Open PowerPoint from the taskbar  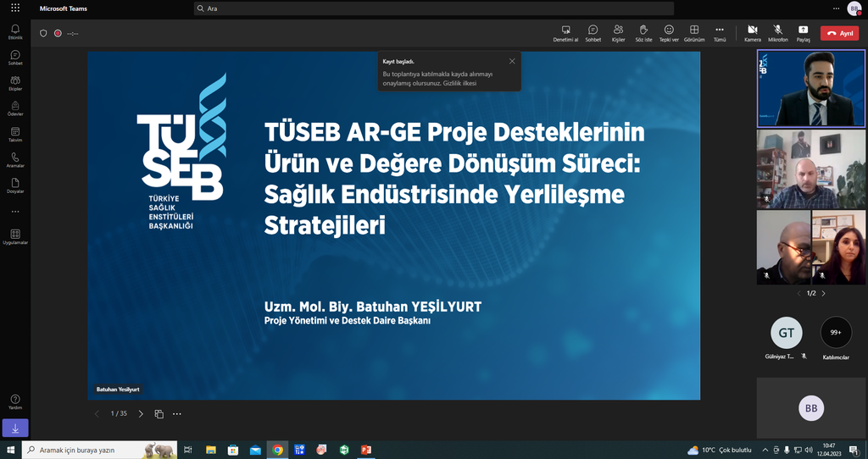366,450
